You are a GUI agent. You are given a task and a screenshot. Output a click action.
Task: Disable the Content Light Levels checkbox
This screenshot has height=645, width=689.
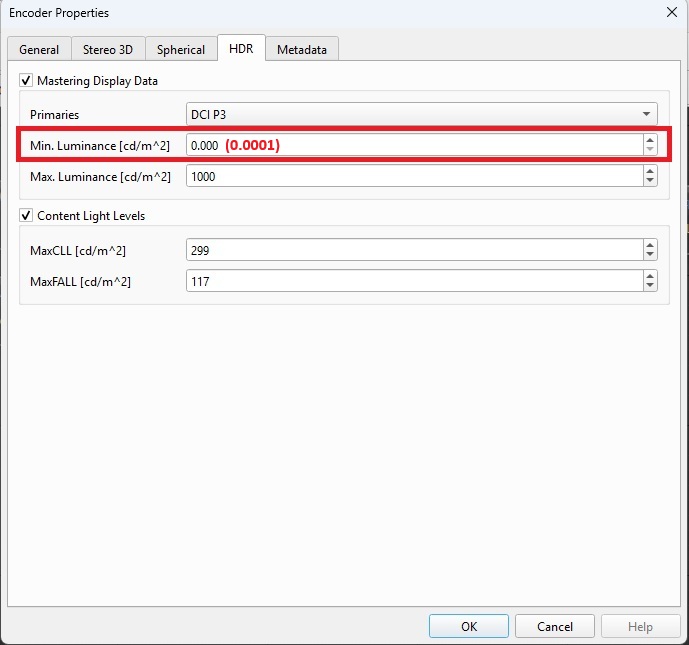(27, 216)
